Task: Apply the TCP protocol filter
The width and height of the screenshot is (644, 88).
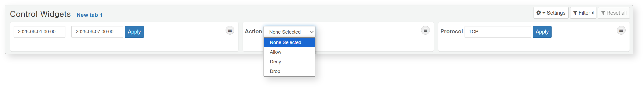Action: [x=542, y=32]
